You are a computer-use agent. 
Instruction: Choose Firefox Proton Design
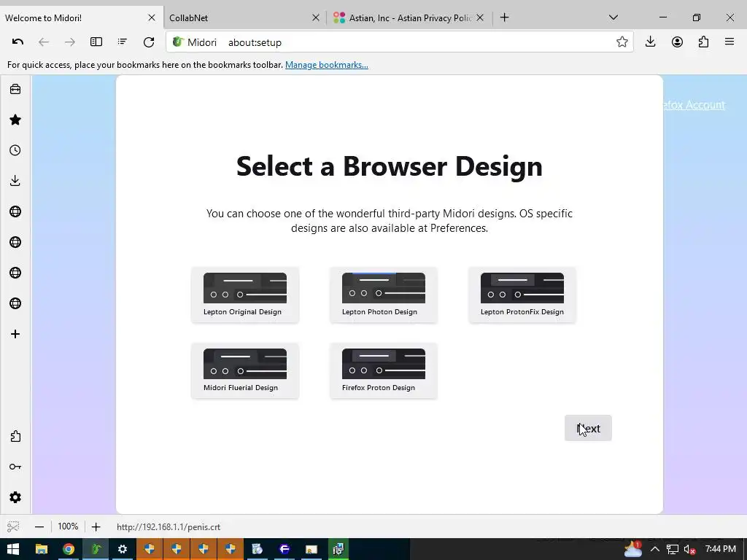point(384,370)
